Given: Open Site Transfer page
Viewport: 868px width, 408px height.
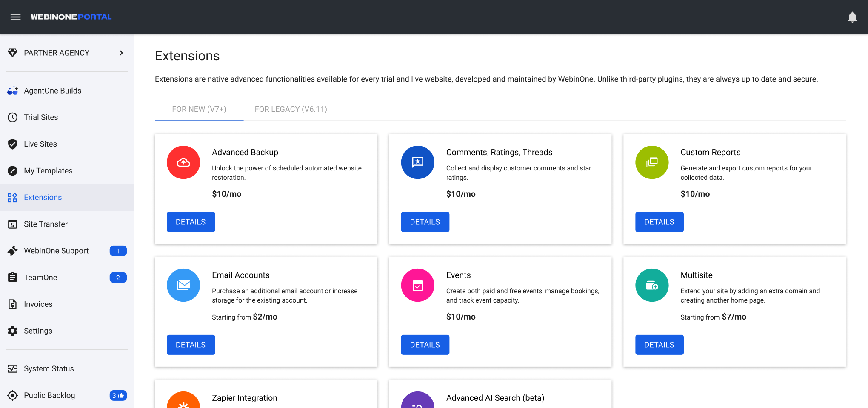Looking at the screenshot, I should [67, 224].
